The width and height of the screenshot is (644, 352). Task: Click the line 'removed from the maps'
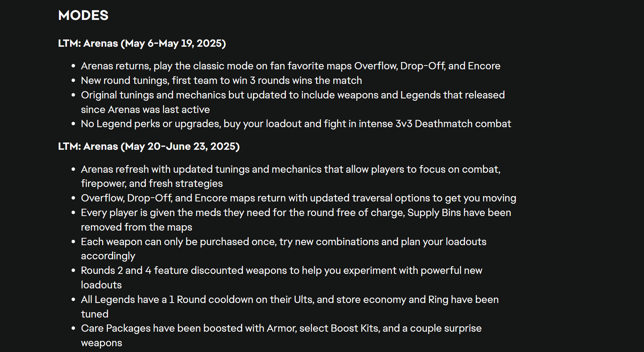coord(137,227)
